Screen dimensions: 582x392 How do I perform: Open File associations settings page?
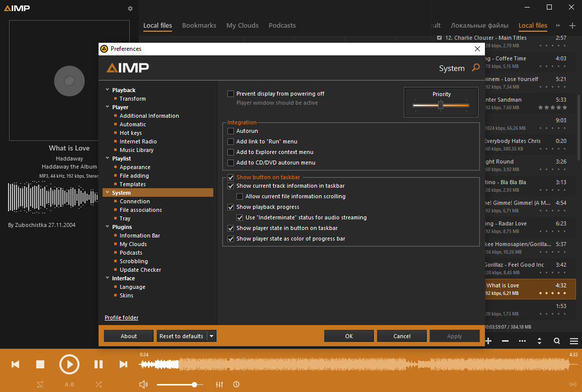[x=141, y=210]
